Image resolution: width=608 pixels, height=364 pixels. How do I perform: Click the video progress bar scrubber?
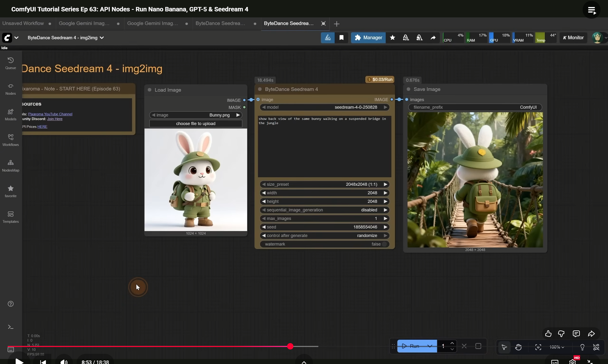pyautogui.click(x=290, y=346)
